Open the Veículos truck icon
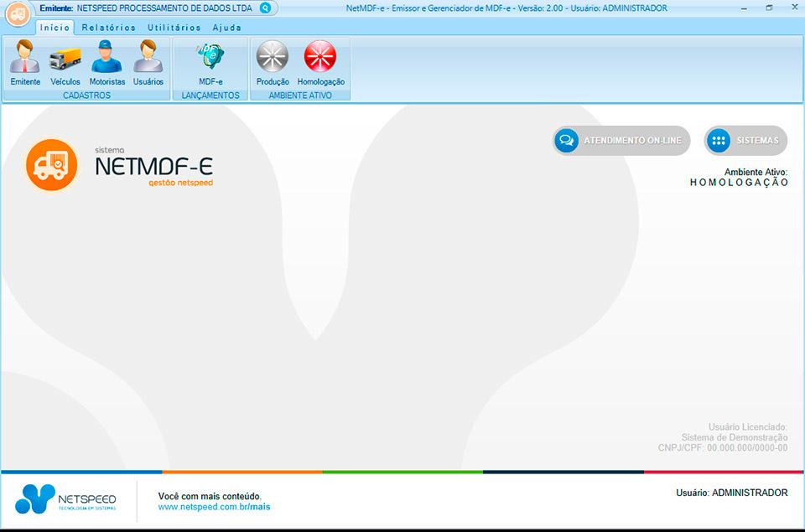Image resolution: width=805 pixels, height=532 pixels. 65,63
